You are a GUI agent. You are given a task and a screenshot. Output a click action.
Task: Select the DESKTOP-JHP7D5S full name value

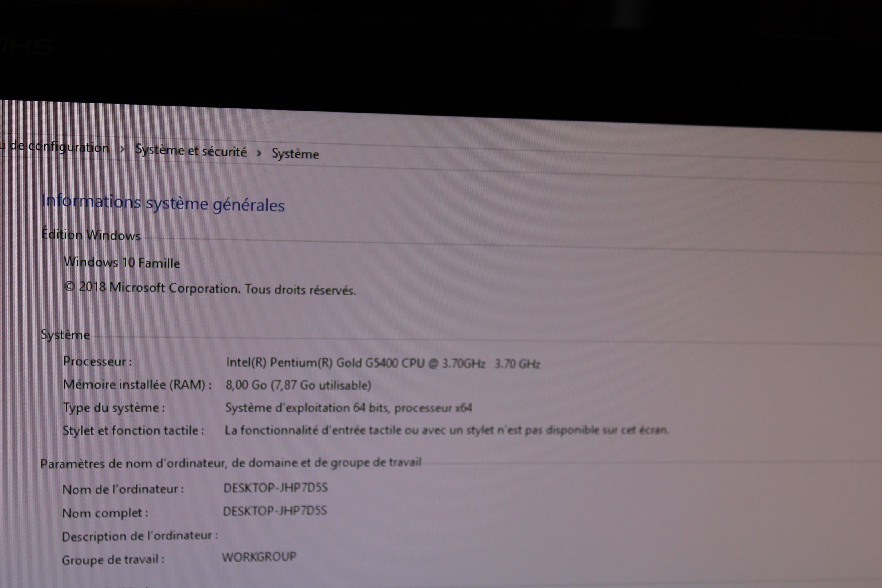pos(275,511)
